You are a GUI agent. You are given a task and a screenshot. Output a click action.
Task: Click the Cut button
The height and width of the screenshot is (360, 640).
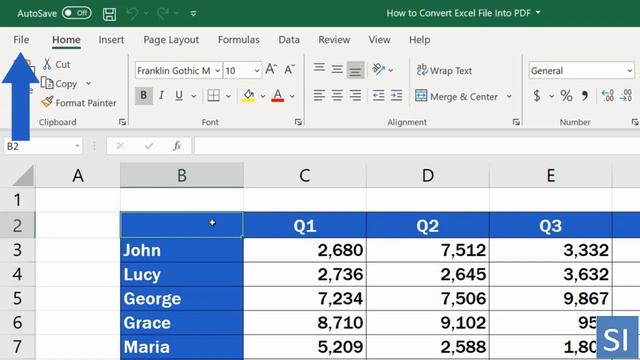(57, 64)
